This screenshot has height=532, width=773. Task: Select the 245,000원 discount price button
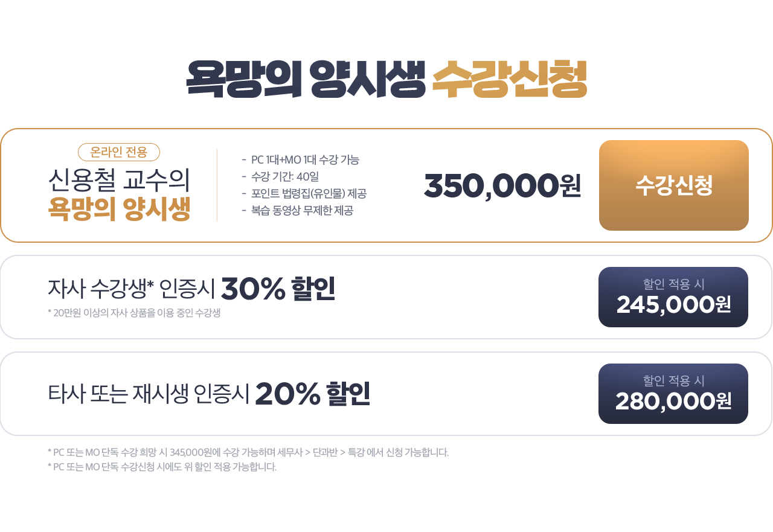click(673, 297)
